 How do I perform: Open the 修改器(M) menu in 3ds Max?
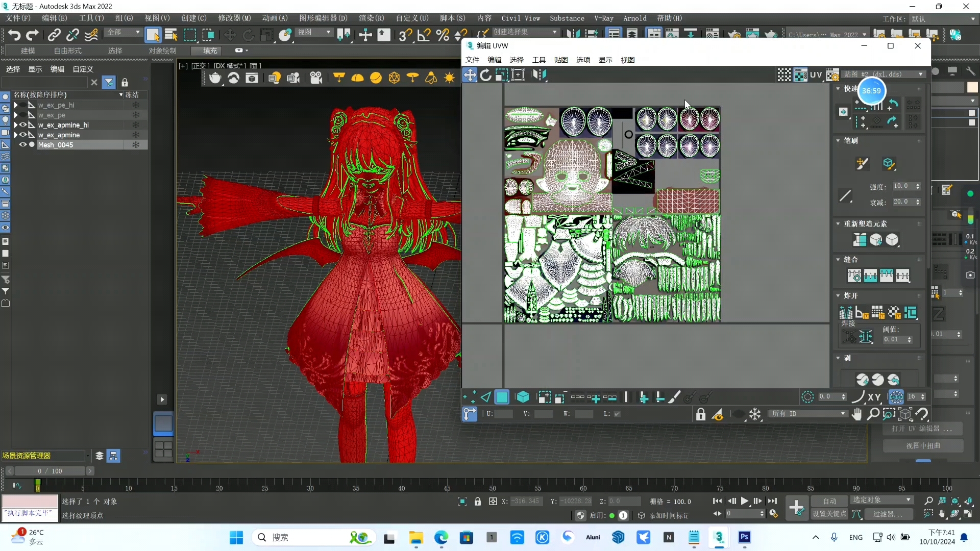click(x=234, y=18)
